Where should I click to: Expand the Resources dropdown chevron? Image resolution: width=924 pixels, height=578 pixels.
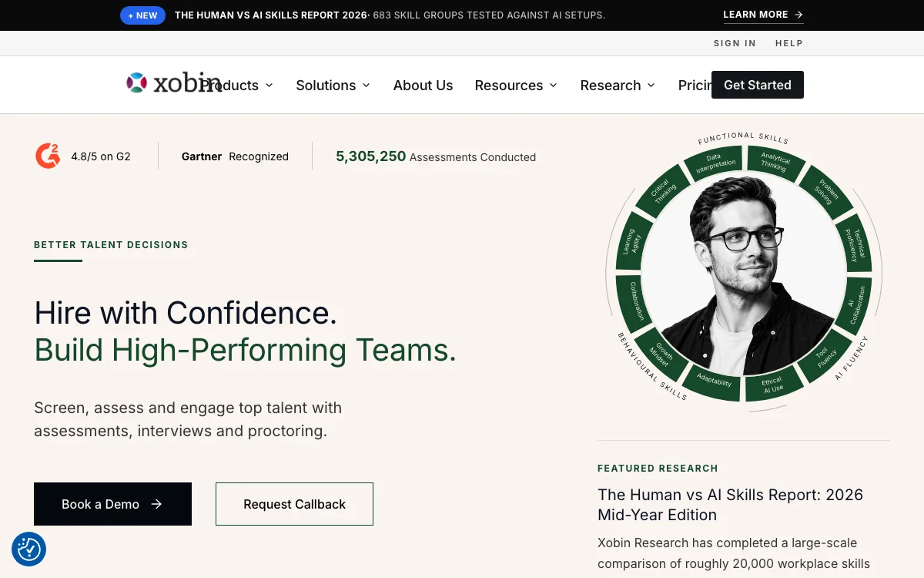[x=554, y=85]
